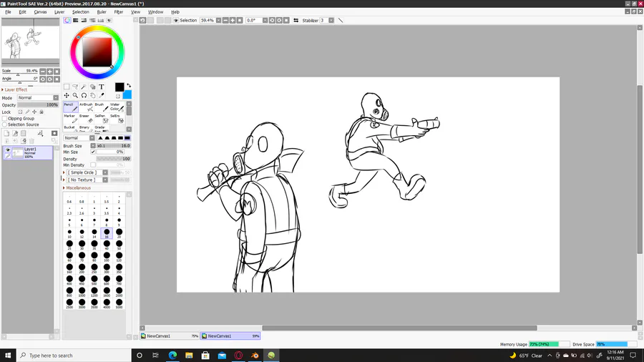Image resolution: width=644 pixels, height=362 pixels.
Task: Toggle Min Size pressure checkbox
Action: pyautogui.click(x=93, y=152)
